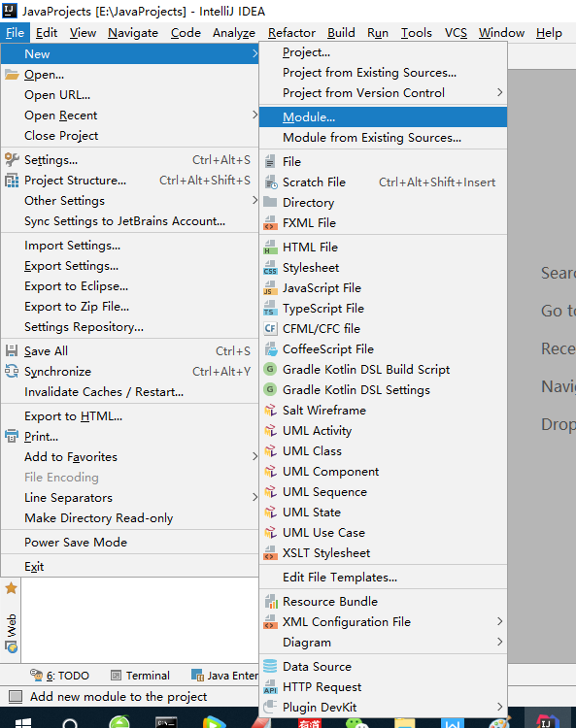Click the command prompt taskbar icon

click(x=166, y=722)
